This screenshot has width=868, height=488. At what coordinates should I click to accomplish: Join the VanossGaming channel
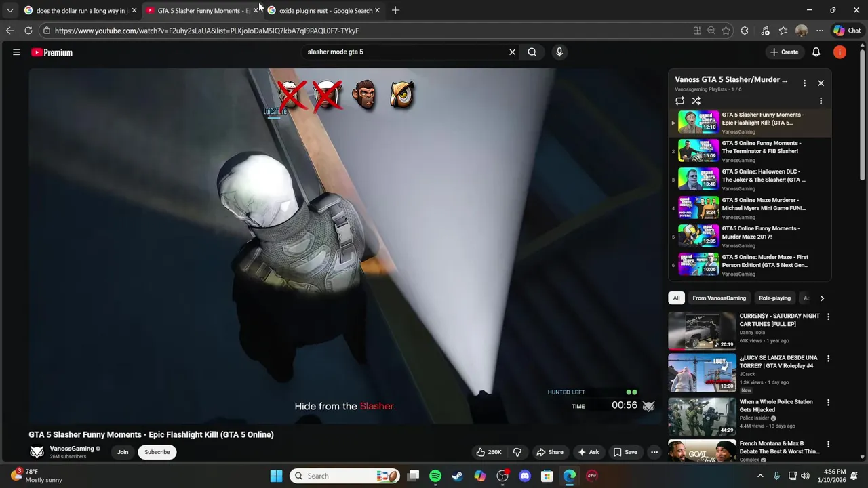coord(123,452)
